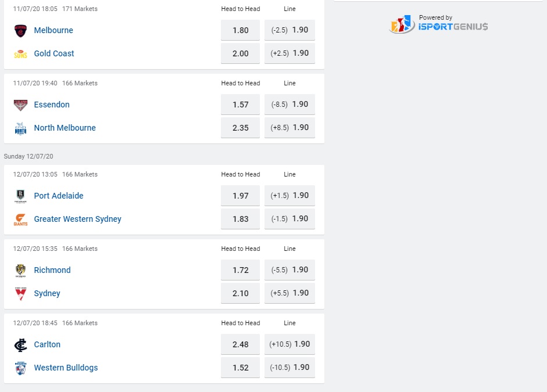Select Greater Western Sydney line (-1.5) 1.90
Viewport: 547px width, 392px height.
(289, 219)
